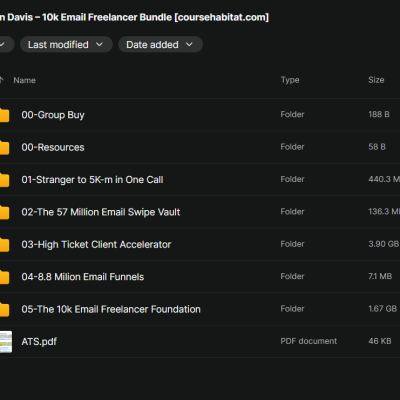The width and height of the screenshot is (400, 400).
Task: Select the 00-Group Buy folder name
Action: click(53, 115)
